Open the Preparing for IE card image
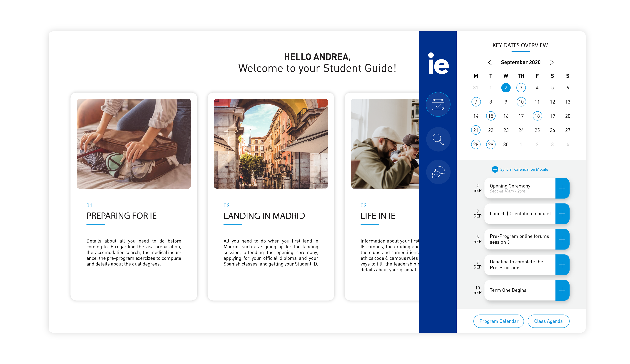Image resolution: width=630 pixels, height=364 pixels. (134, 144)
